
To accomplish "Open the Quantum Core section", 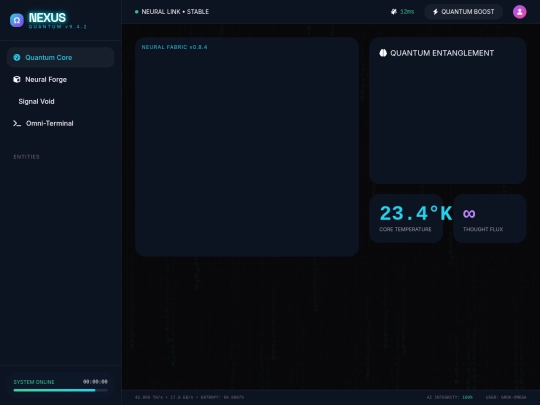I will 61,58.
